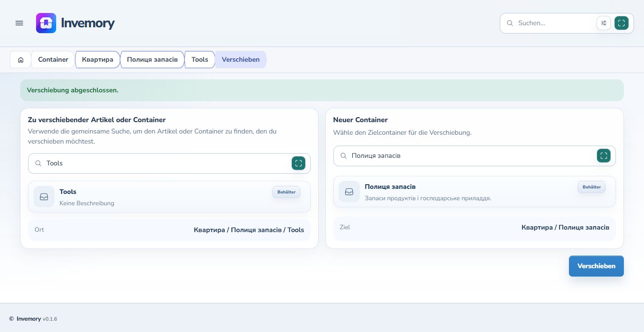The height and width of the screenshot is (332, 644).
Task: Navigate to Полиця запасів breadcrumb
Action: (152, 60)
